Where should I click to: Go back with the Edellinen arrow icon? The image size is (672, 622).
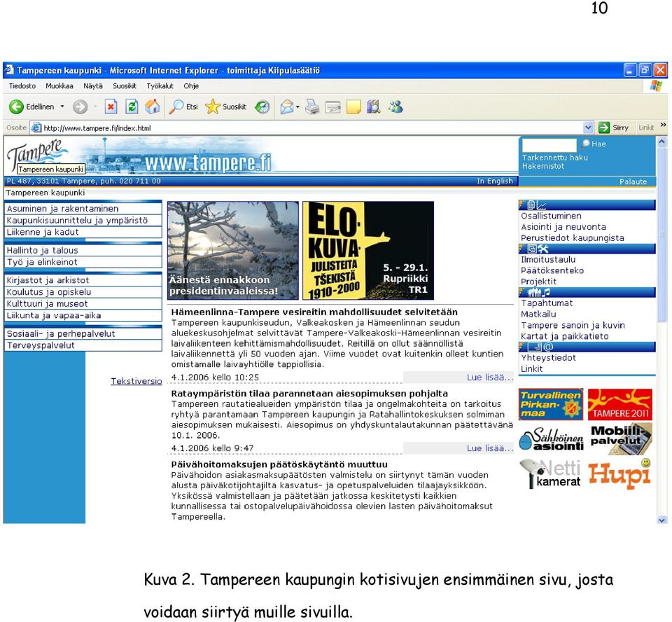click(x=16, y=106)
